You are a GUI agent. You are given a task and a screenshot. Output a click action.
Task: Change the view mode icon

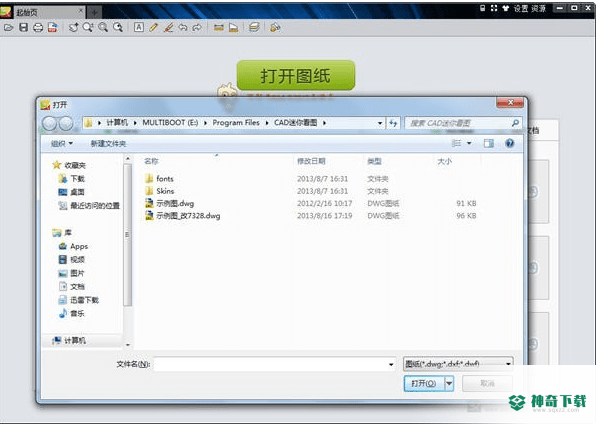[457, 143]
